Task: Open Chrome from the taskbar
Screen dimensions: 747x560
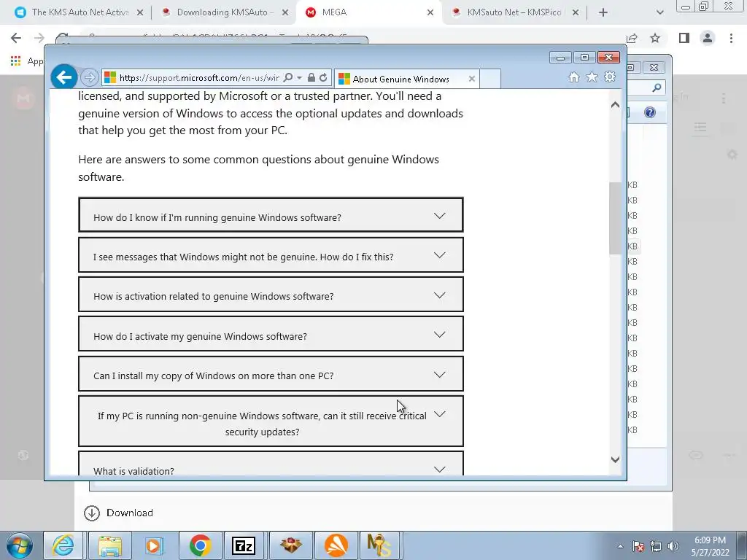Action: point(200,545)
